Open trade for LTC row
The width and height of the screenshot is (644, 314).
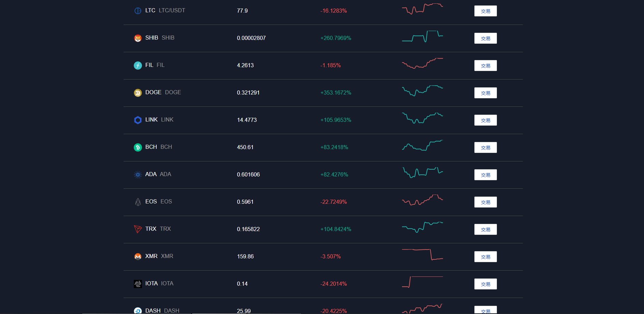tap(485, 11)
